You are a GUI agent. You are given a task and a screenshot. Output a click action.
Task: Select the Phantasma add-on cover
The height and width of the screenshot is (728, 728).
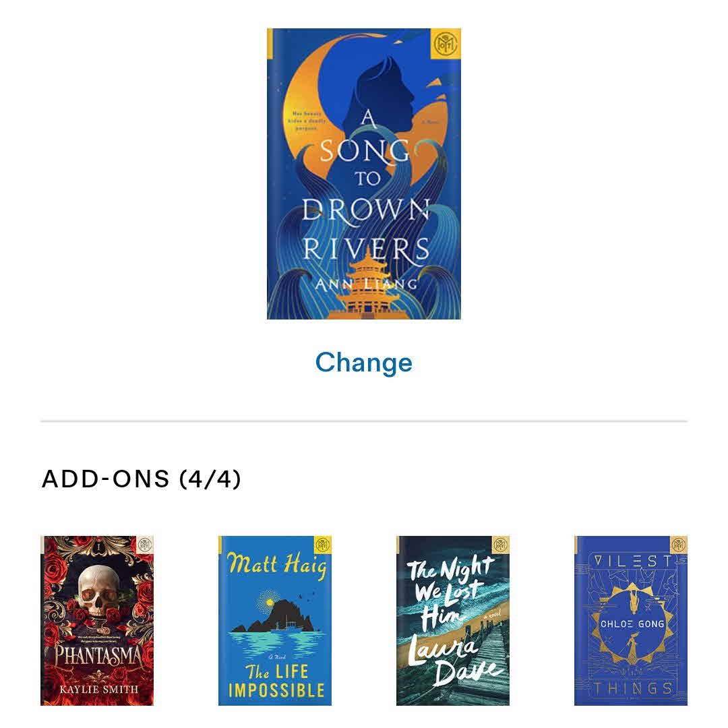pos(97,621)
